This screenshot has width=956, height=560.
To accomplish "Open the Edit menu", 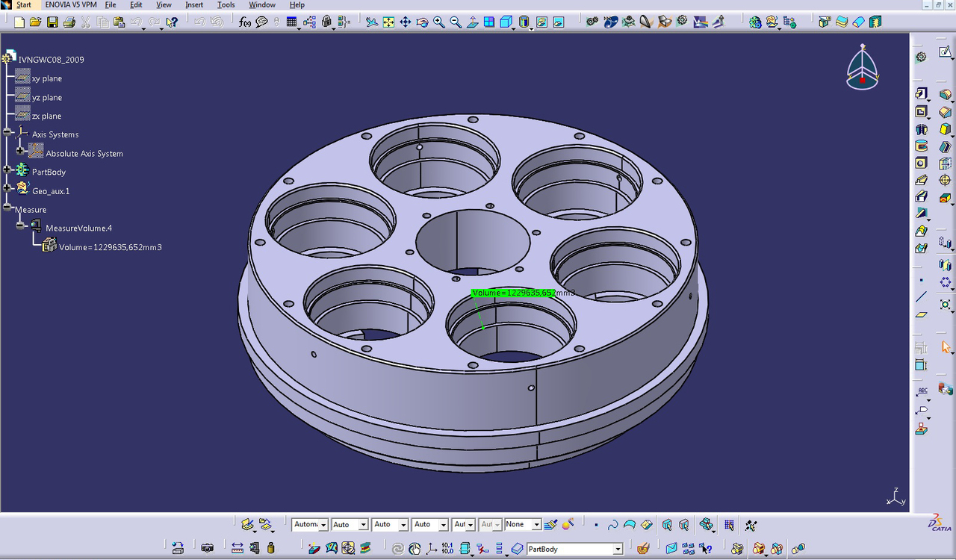I will (136, 4).
